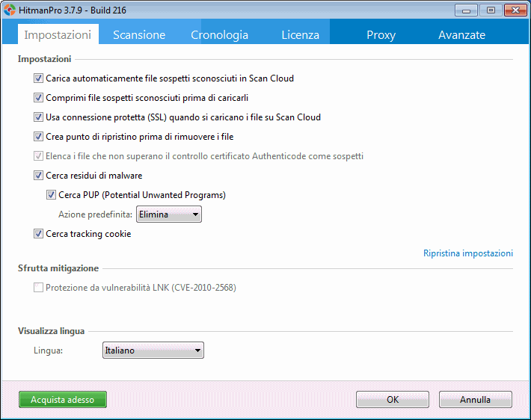Click the 'Sfrutta mitigazione' section heading
The width and height of the screenshot is (531, 420).
pos(58,268)
